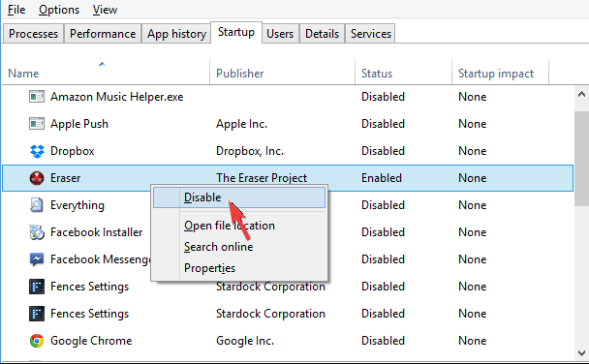
Task: Click the None startup impact of Apple Push
Action: coord(473,124)
